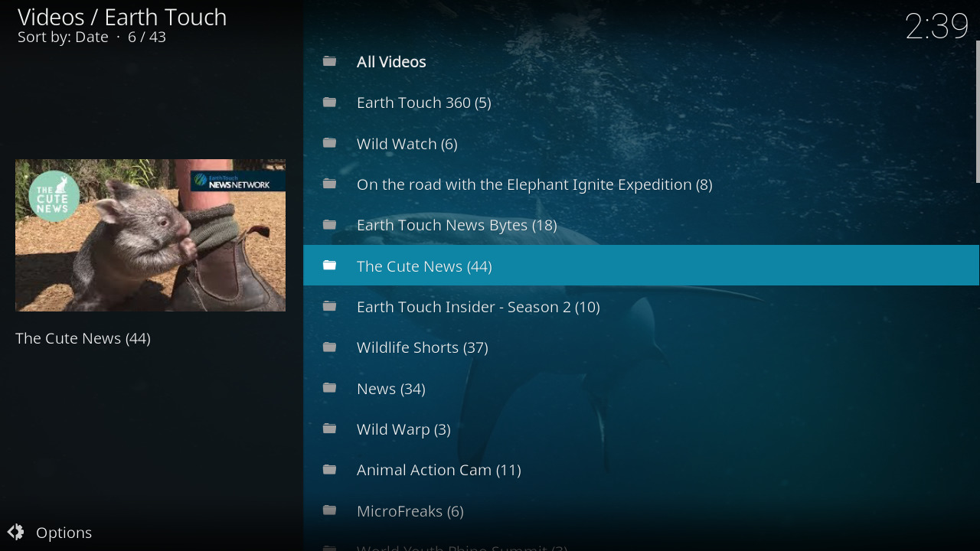Click the folder icon next to Wild Watch
Image resolution: width=980 pixels, height=551 pixels.
coord(330,143)
